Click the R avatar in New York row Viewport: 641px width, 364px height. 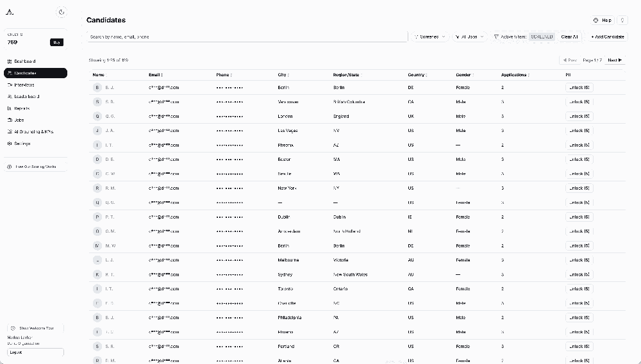97,188
